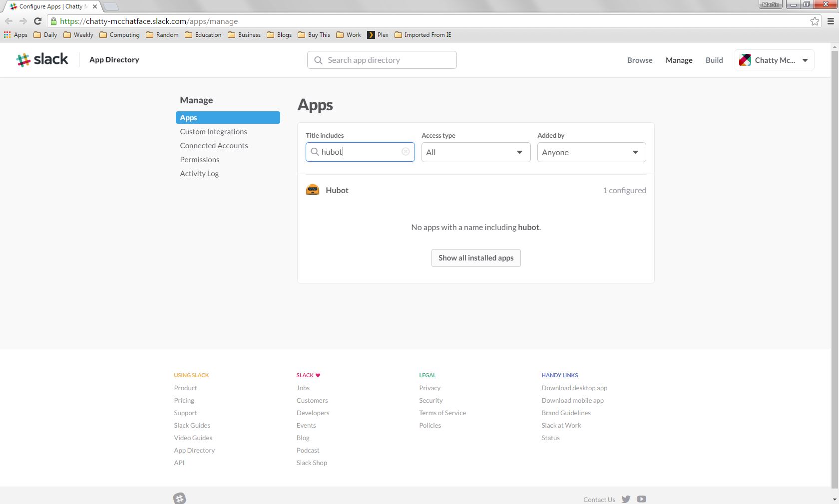Focus the Search app directory field

click(x=382, y=60)
